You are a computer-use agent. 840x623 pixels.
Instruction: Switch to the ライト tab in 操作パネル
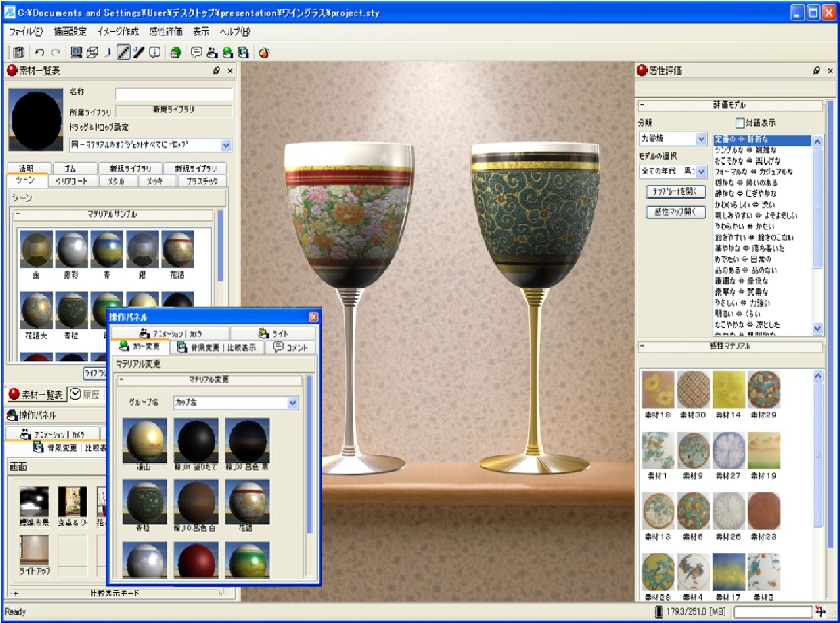pos(273,333)
